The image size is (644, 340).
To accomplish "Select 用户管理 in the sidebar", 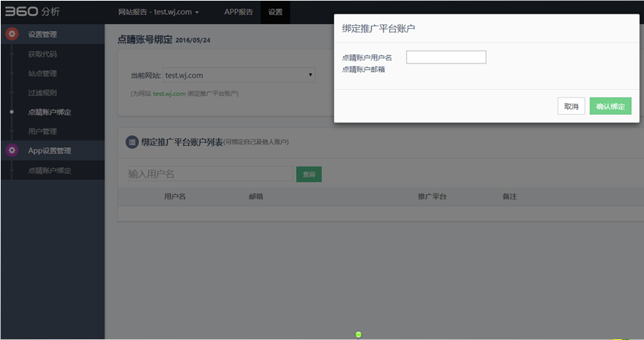I will pos(42,131).
